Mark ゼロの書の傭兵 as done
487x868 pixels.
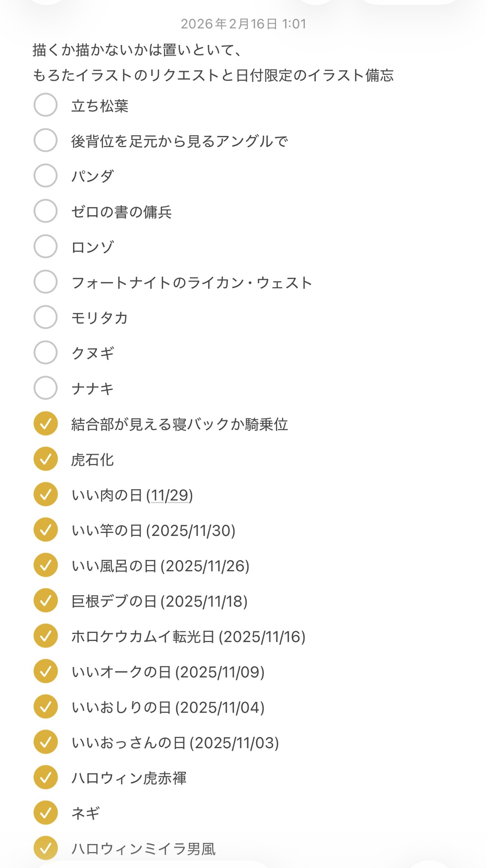[x=46, y=211]
